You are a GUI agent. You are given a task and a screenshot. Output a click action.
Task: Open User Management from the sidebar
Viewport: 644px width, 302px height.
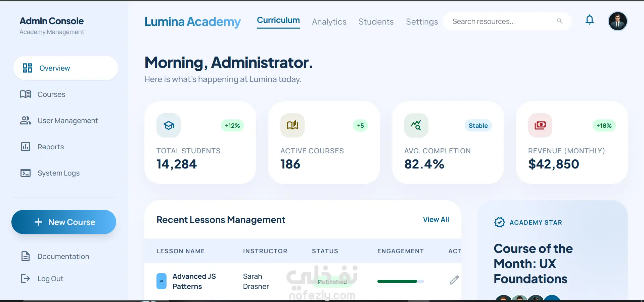click(x=67, y=121)
